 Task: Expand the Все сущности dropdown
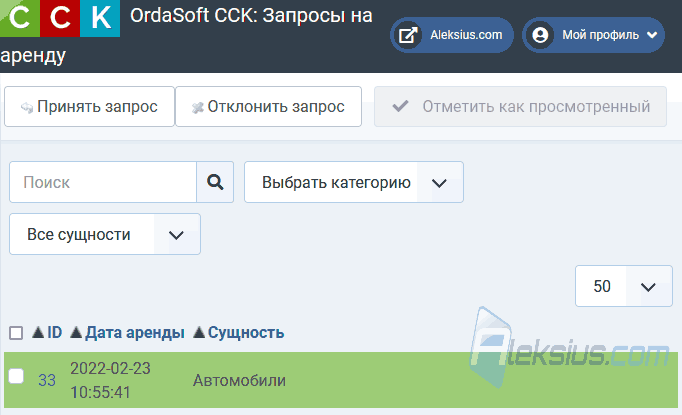pos(105,234)
